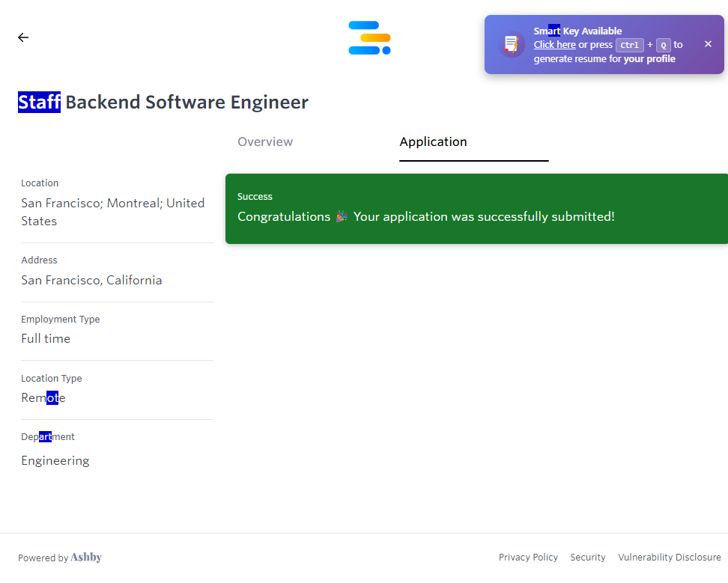Click the 'Click here' resume link

click(x=554, y=45)
